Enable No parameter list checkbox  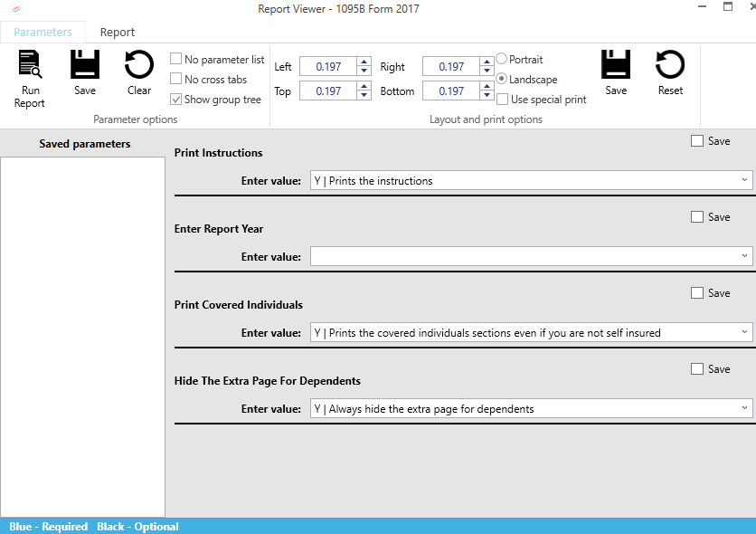(x=176, y=59)
